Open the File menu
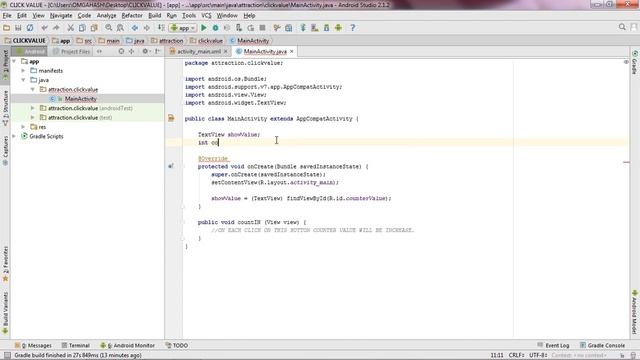This screenshot has width=640, height=360. (7, 16)
